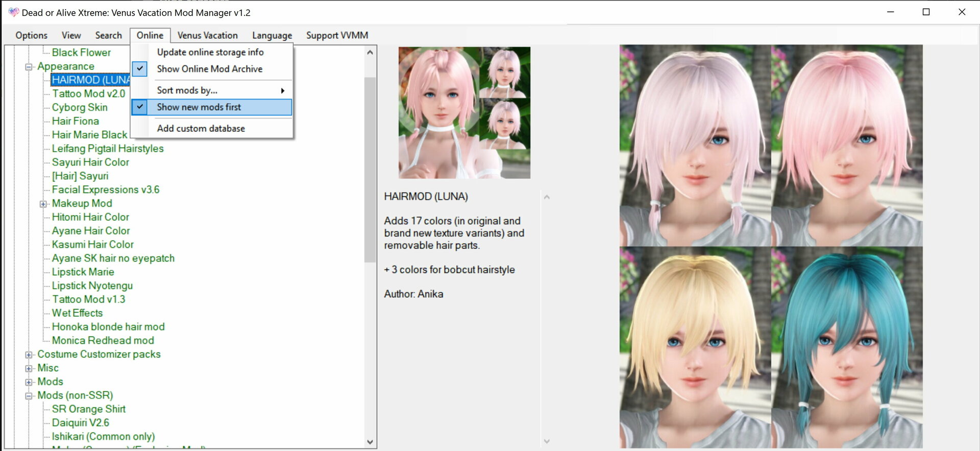Select Tattoo Mod v2.0 entry
Viewport: 980px width, 451px height.
point(88,93)
